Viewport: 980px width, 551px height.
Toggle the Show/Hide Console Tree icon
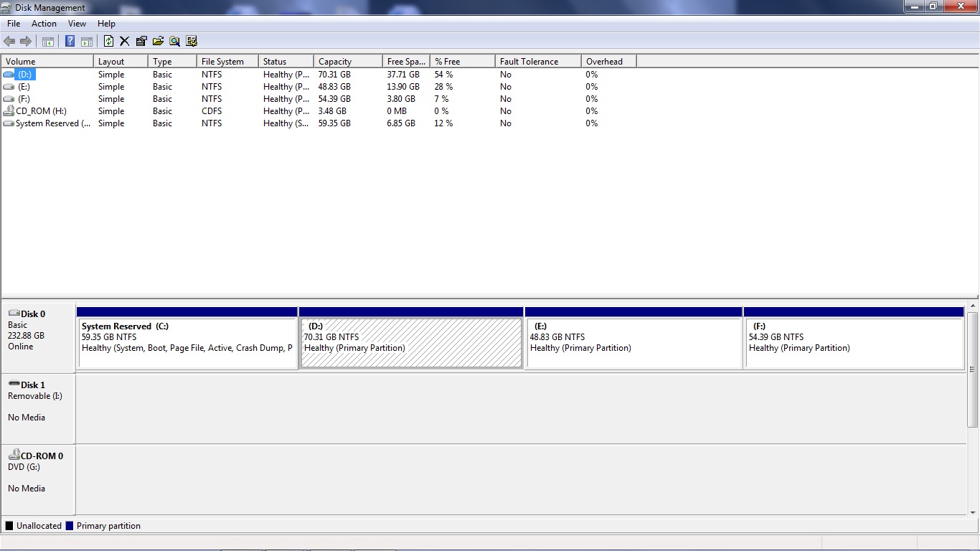coord(48,41)
